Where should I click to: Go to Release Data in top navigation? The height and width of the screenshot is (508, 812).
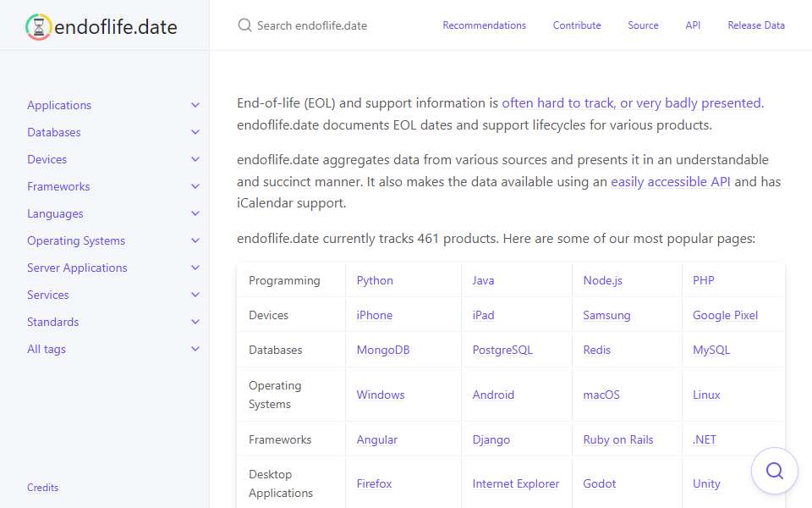coord(756,25)
